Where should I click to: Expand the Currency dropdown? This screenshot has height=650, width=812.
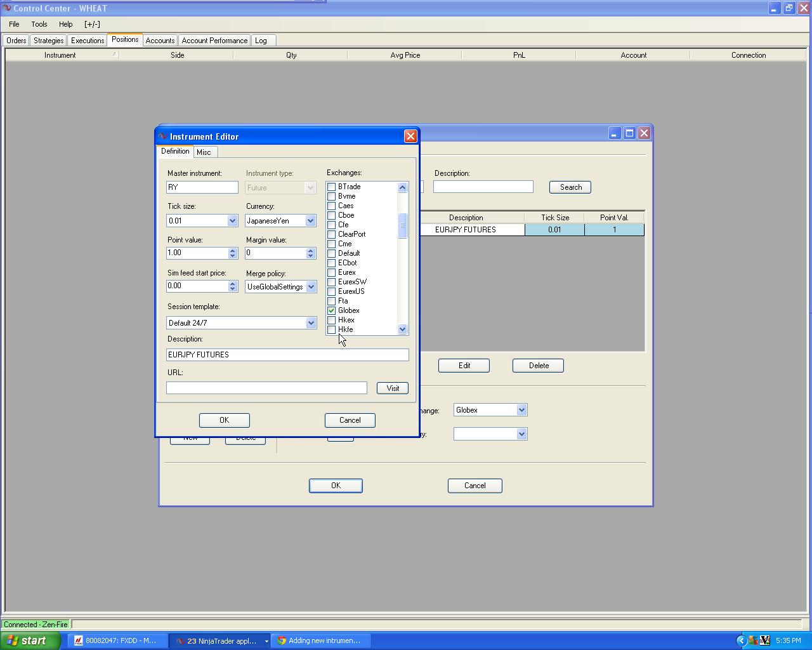tap(310, 221)
